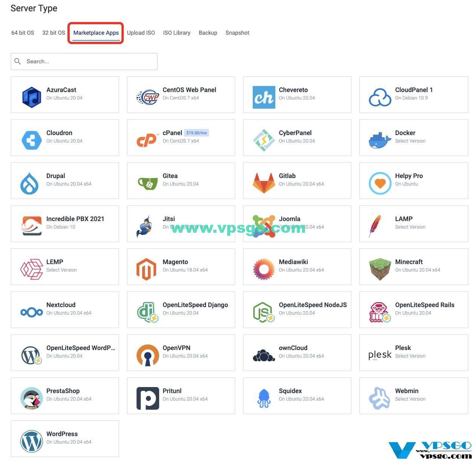Click the Squidex app name

[290, 391]
